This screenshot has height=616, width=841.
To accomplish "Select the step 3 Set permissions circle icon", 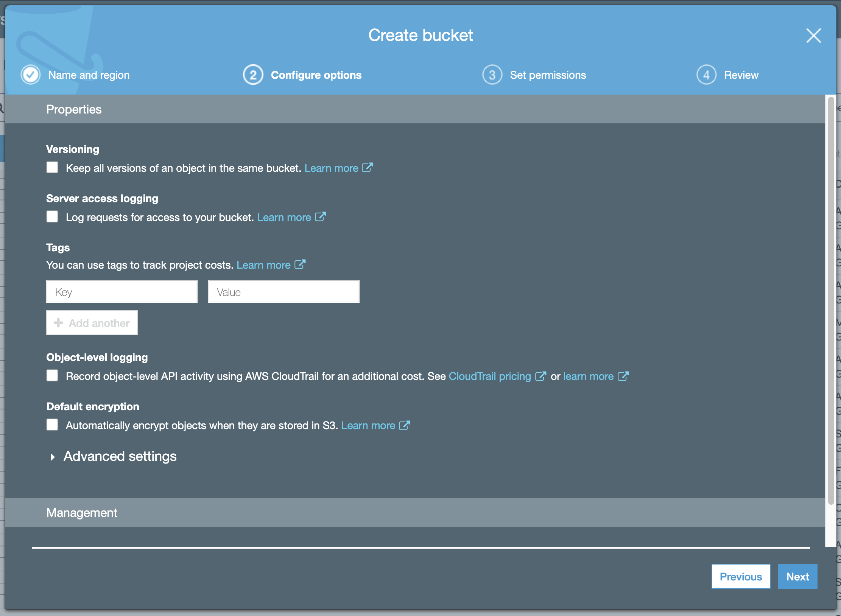I will click(x=492, y=75).
